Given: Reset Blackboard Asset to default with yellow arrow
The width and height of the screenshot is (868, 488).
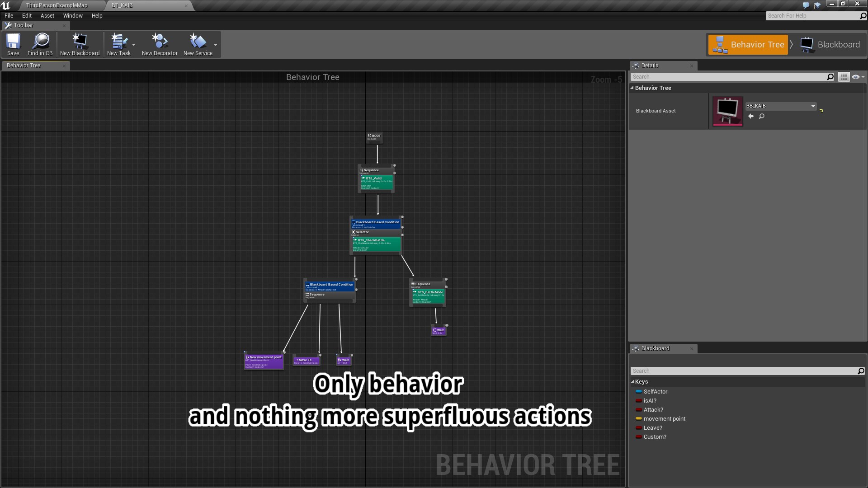Looking at the screenshot, I should pyautogui.click(x=821, y=110).
